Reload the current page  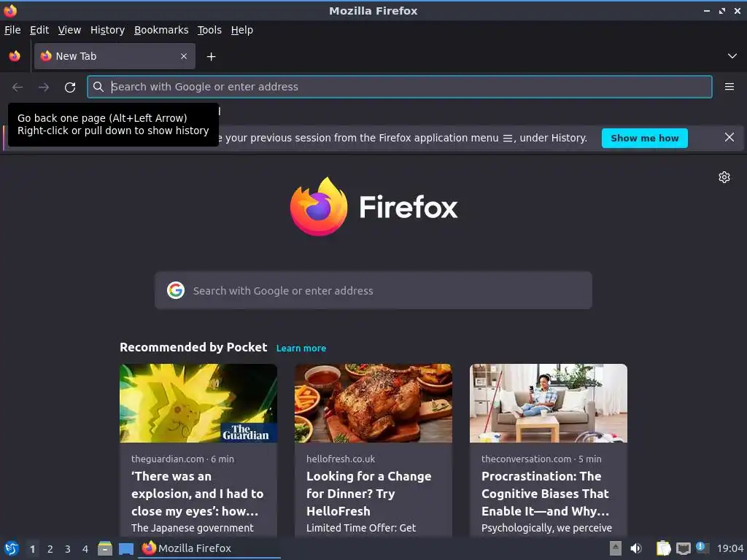70,87
